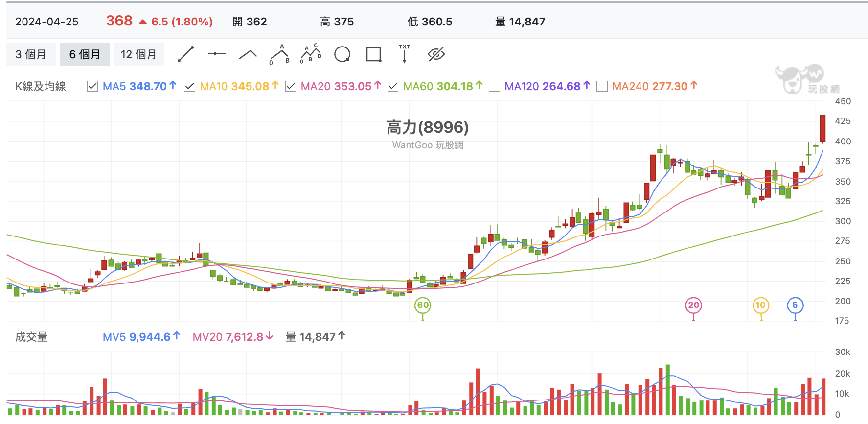
Task: Pick the angle line drawing tool
Action: pyautogui.click(x=248, y=54)
